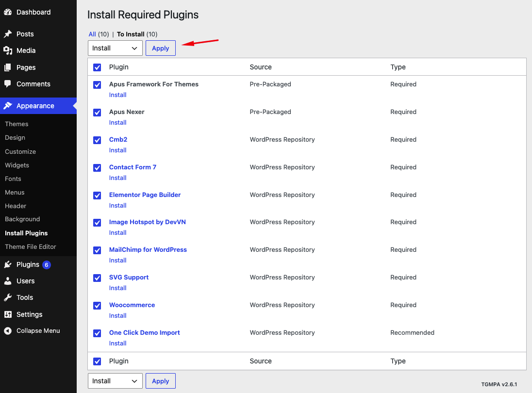Open Fonts submenu item
532x393 pixels.
[13, 179]
